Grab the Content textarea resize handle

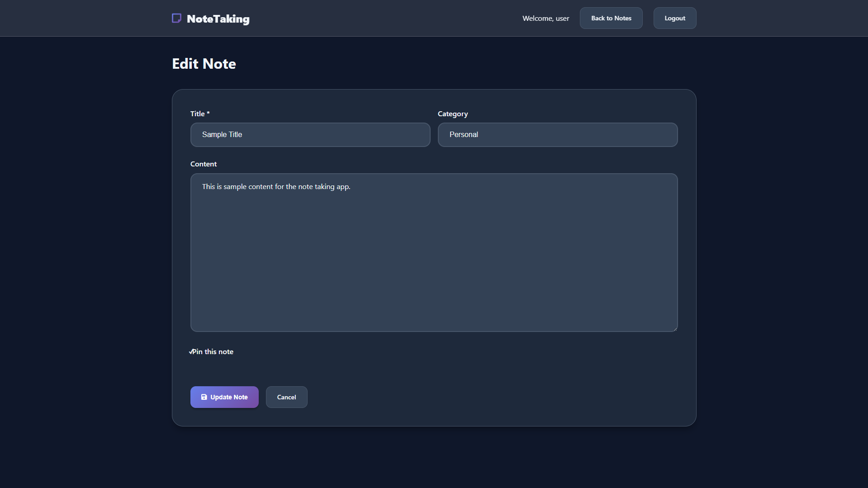click(674, 329)
